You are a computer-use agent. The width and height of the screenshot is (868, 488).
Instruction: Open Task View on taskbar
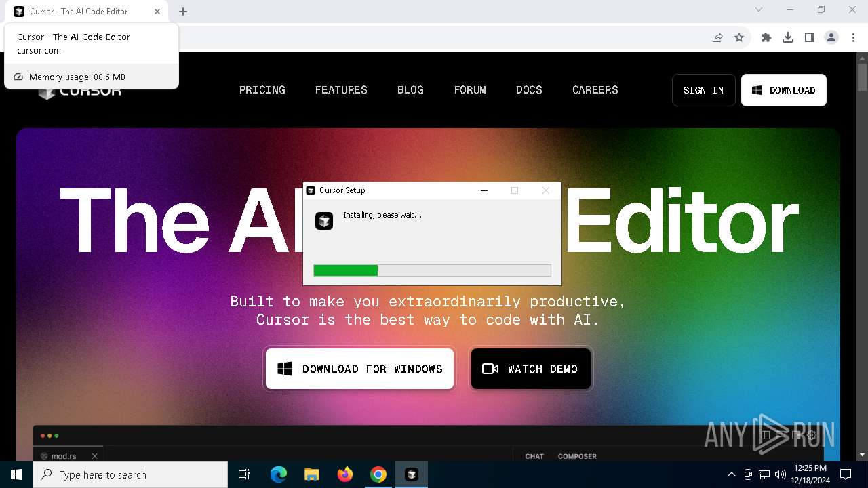(244, 474)
